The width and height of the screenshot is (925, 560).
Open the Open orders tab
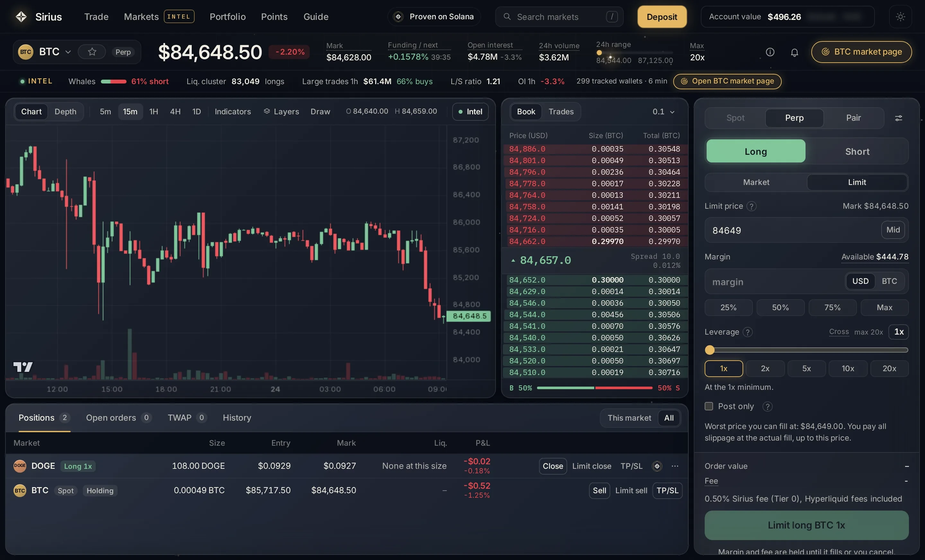(118, 418)
